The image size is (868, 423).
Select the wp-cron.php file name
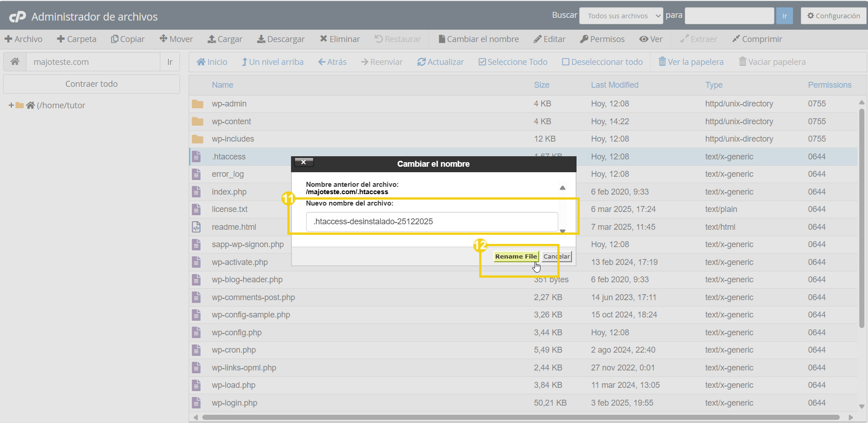pyautogui.click(x=234, y=350)
